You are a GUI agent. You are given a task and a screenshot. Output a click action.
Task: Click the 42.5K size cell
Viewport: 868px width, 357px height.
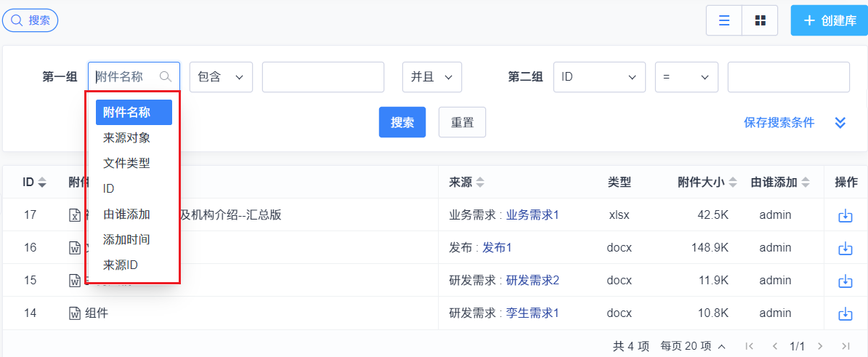712,215
